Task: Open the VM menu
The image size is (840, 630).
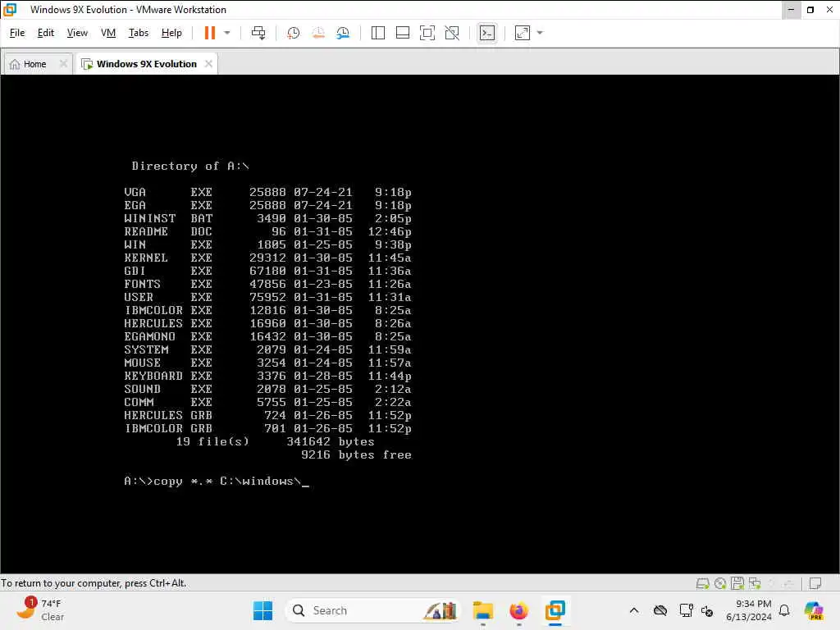Action: click(x=108, y=33)
